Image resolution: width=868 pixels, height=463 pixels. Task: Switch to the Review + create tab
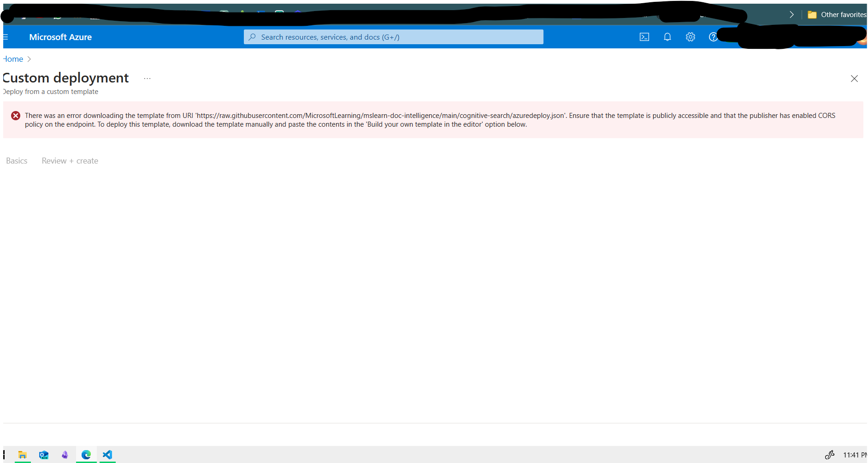pos(70,161)
